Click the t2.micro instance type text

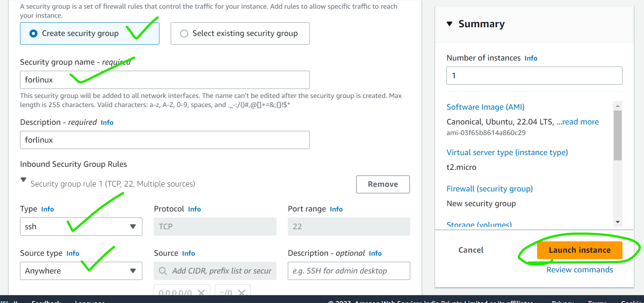[x=462, y=167]
